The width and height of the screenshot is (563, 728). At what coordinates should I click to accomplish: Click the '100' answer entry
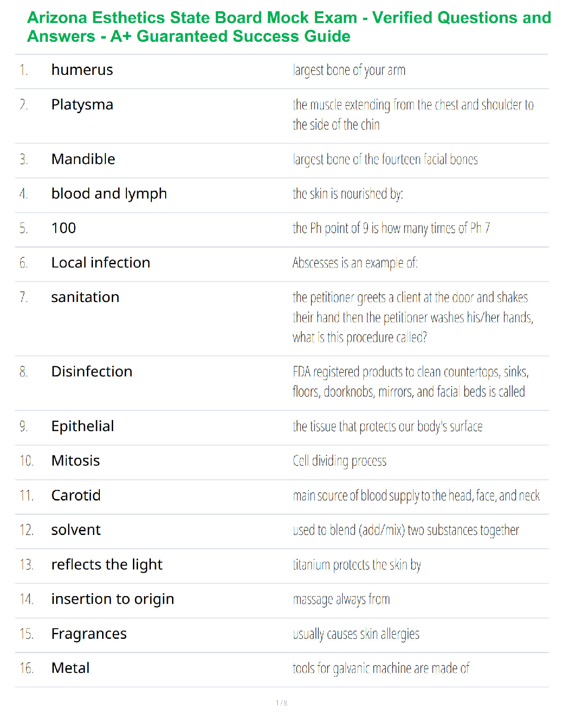click(63, 228)
